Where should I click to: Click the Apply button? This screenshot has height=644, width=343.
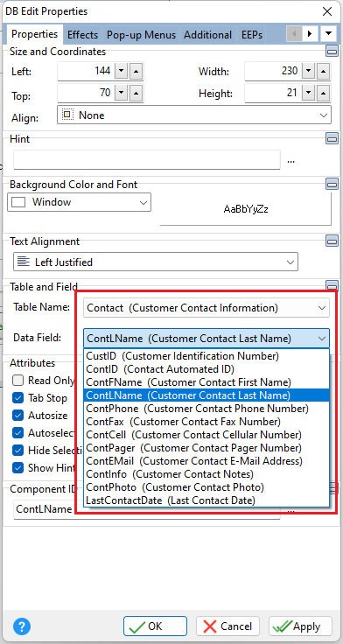point(300,626)
